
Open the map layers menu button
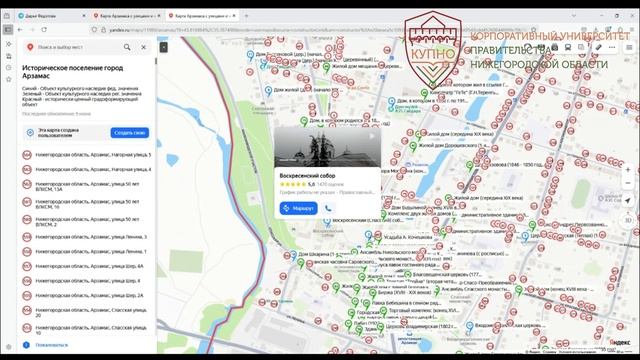pos(629,47)
